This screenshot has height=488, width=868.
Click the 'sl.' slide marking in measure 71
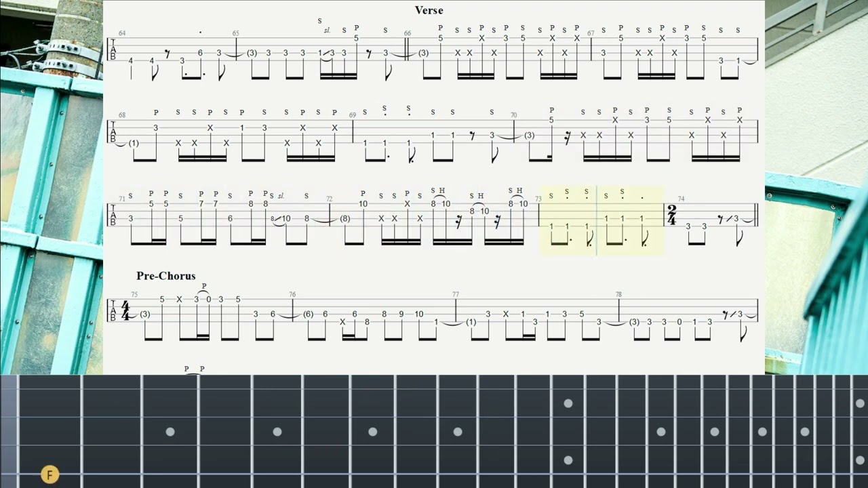(x=281, y=197)
